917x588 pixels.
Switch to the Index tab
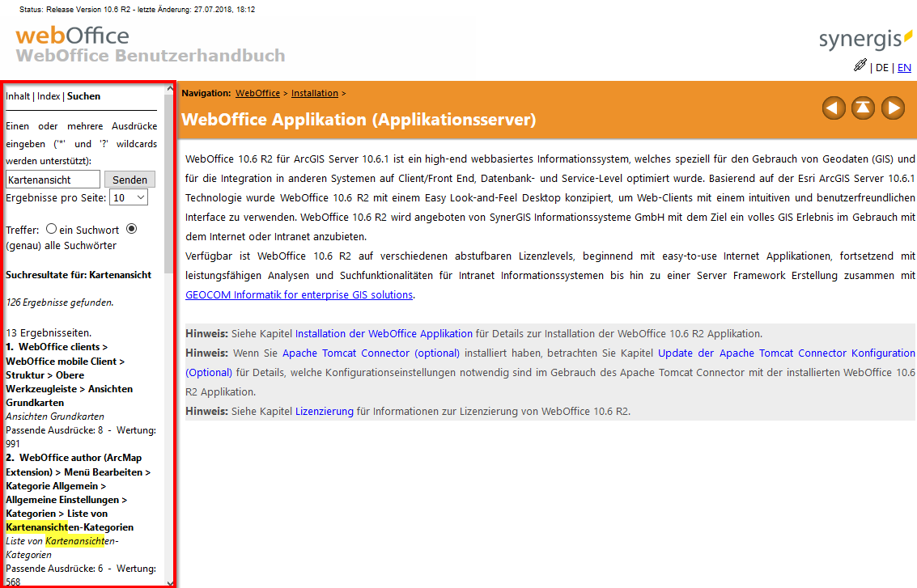click(x=49, y=96)
